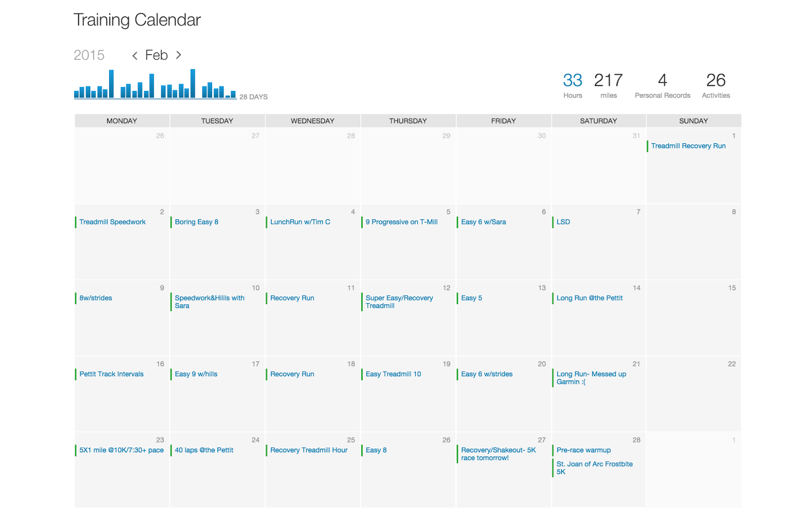
Task: Select the 4 Personal Records stat
Action: [662, 85]
